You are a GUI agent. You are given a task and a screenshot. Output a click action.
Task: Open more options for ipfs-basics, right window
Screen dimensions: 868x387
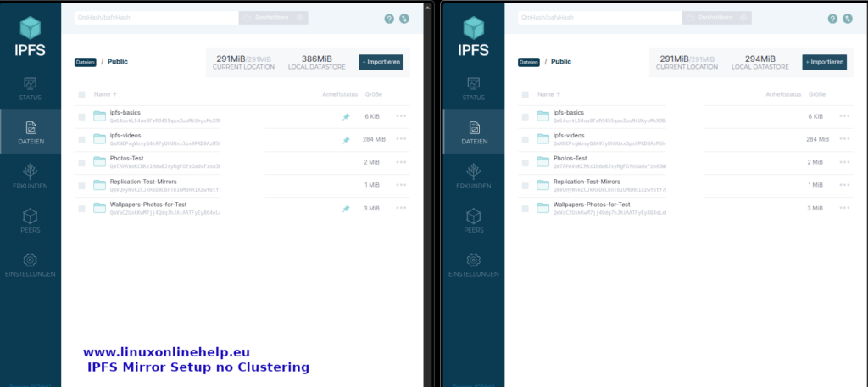[845, 116]
